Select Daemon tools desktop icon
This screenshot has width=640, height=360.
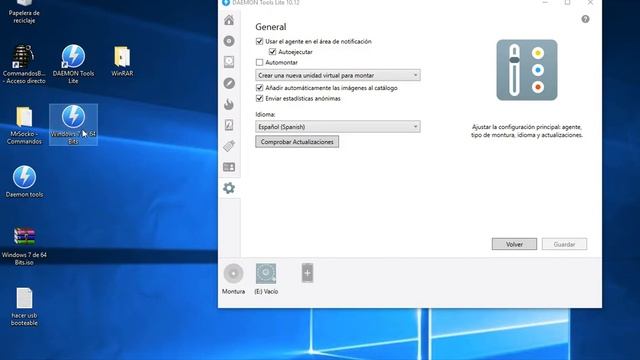pyautogui.click(x=24, y=182)
